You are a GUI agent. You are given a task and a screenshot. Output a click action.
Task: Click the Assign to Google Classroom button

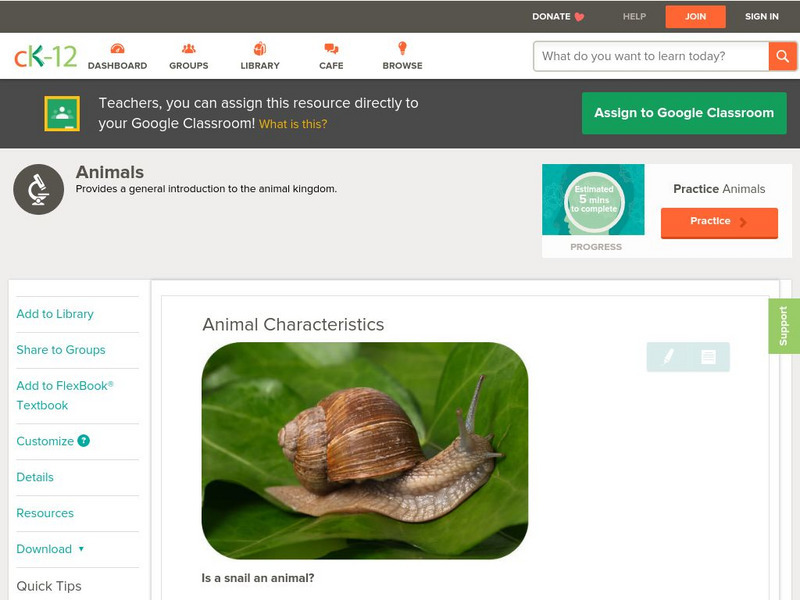coord(684,113)
